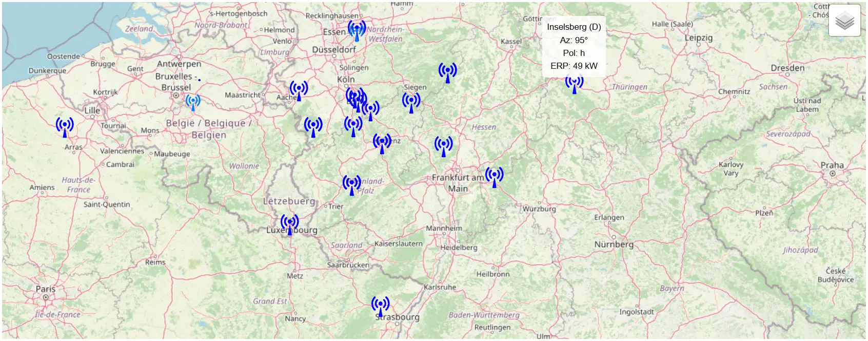Select the transmitter marker on Luxembourg
Screen dimensions: 868x341
pos(290,224)
